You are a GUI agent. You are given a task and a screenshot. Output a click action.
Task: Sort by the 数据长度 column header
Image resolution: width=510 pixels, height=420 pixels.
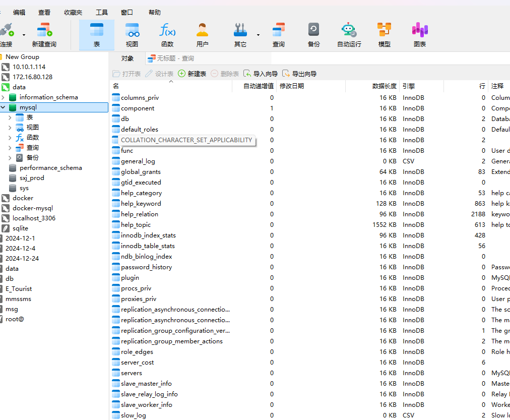[x=384, y=86]
